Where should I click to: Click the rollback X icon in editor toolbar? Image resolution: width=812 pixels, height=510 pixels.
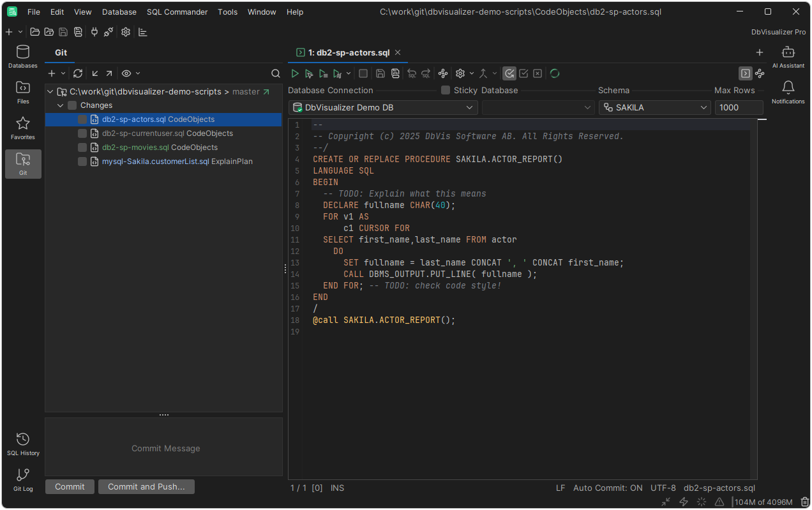tap(538, 73)
